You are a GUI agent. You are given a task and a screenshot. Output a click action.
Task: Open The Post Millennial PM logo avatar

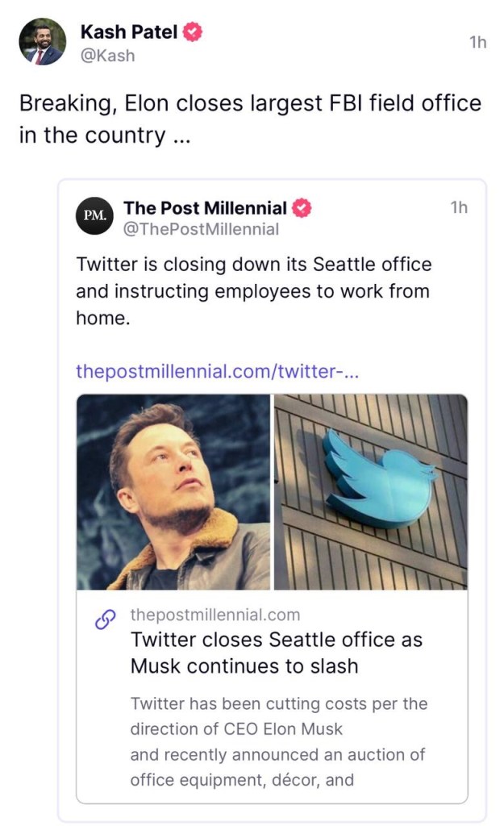coord(95,215)
